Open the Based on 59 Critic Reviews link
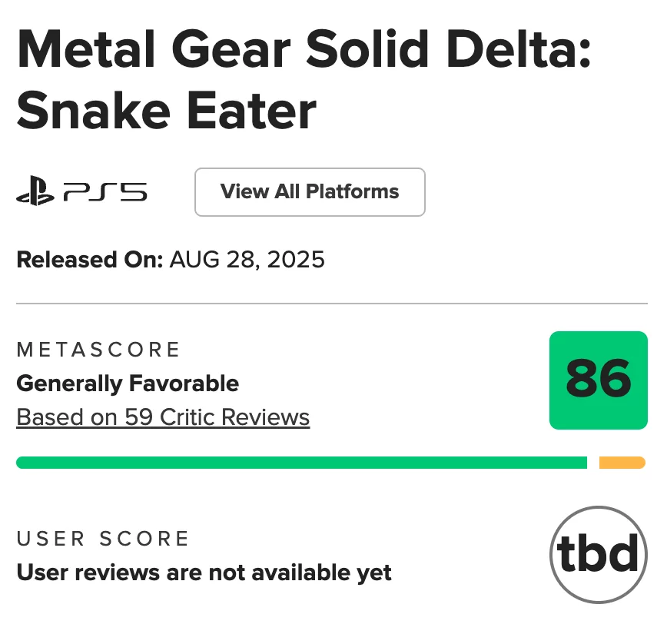 (x=163, y=417)
